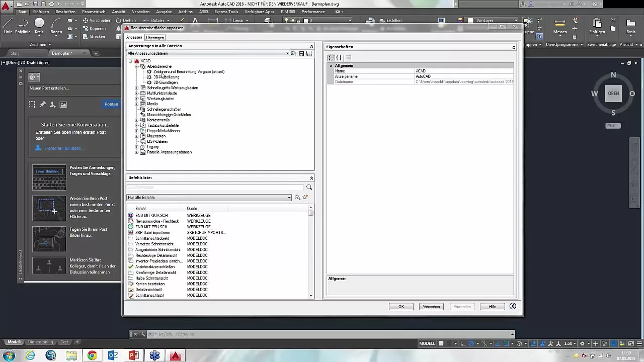Click the Hilfe button
Image resolution: width=644 pixels, height=362 pixels.
(492, 307)
